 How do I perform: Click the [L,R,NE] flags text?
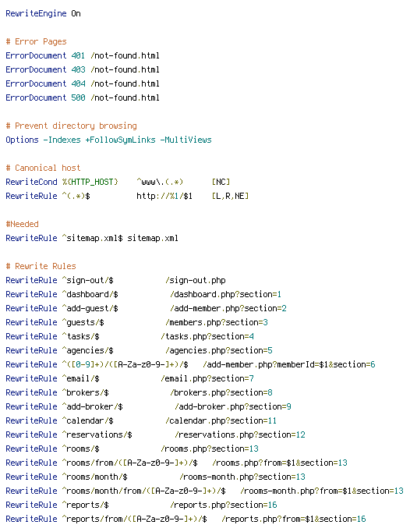tap(230, 196)
